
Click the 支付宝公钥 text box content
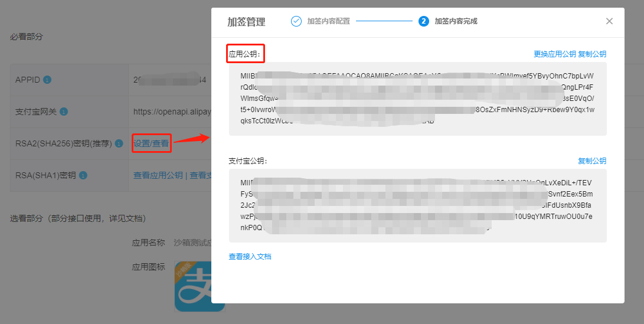click(x=418, y=205)
